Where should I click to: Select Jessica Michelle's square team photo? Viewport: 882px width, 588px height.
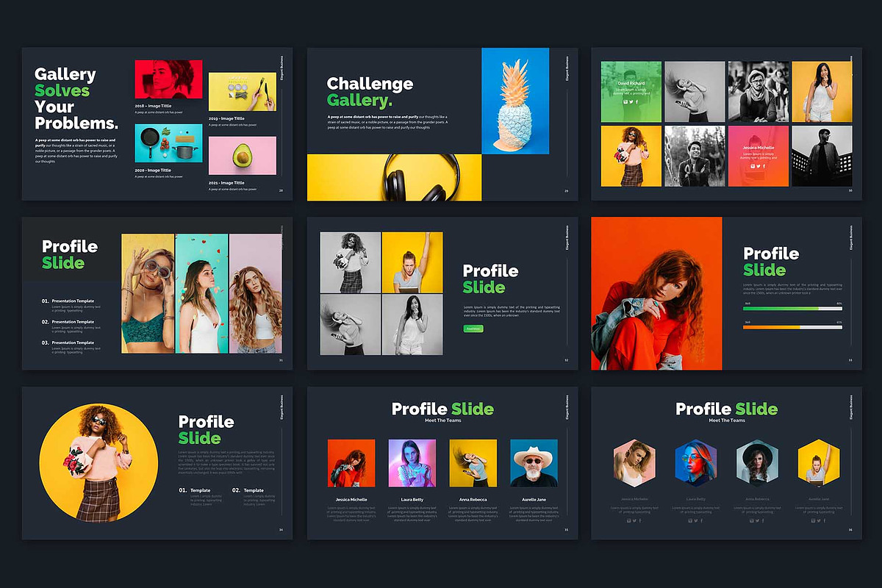351,463
